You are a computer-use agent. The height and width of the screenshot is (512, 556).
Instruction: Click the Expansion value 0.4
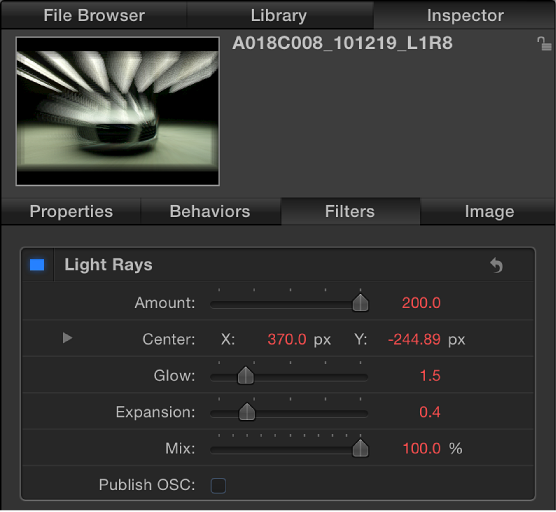coord(430,412)
